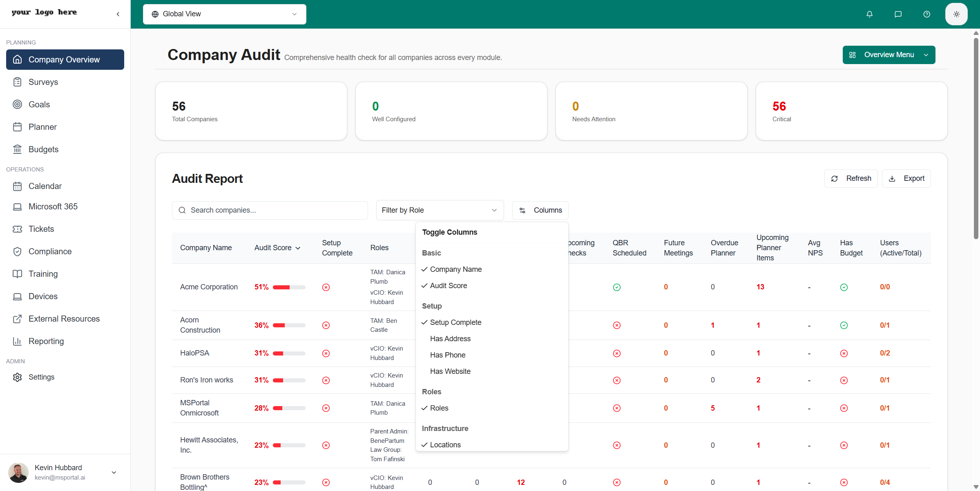Click Acme Corporation's audit score progress bar
Screen dimensions: 980x491
pyautogui.click(x=288, y=287)
